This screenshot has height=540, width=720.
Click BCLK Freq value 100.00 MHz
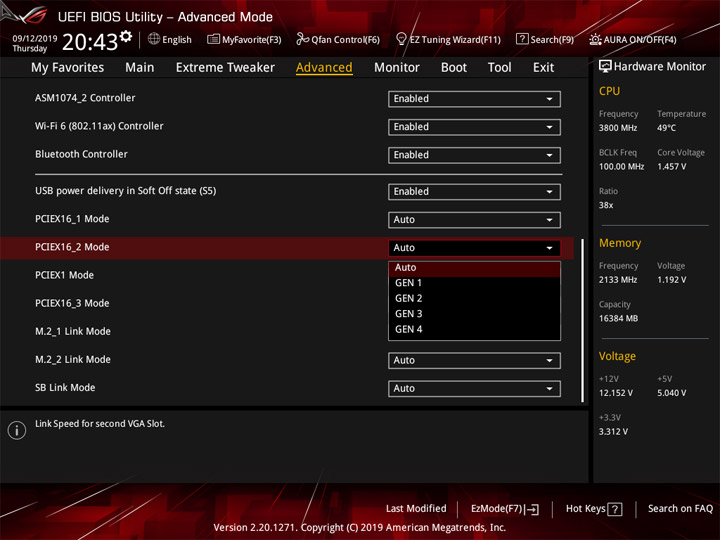(x=621, y=166)
